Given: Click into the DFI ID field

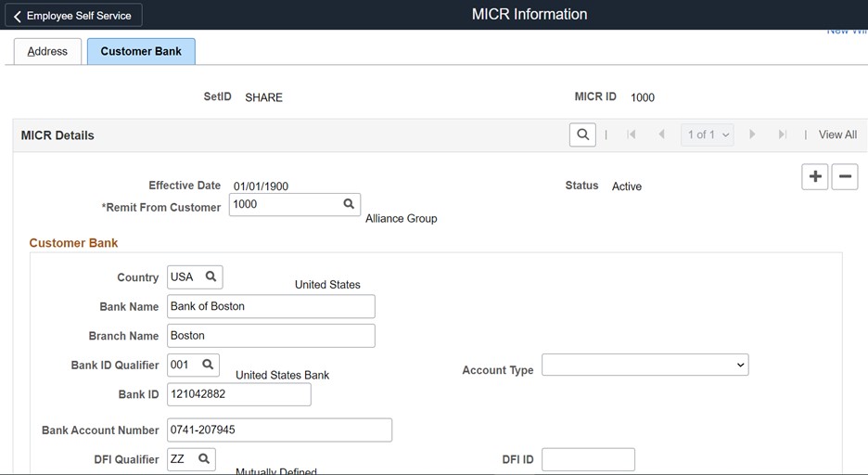Looking at the screenshot, I should pyautogui.click(x=588, y=459).
